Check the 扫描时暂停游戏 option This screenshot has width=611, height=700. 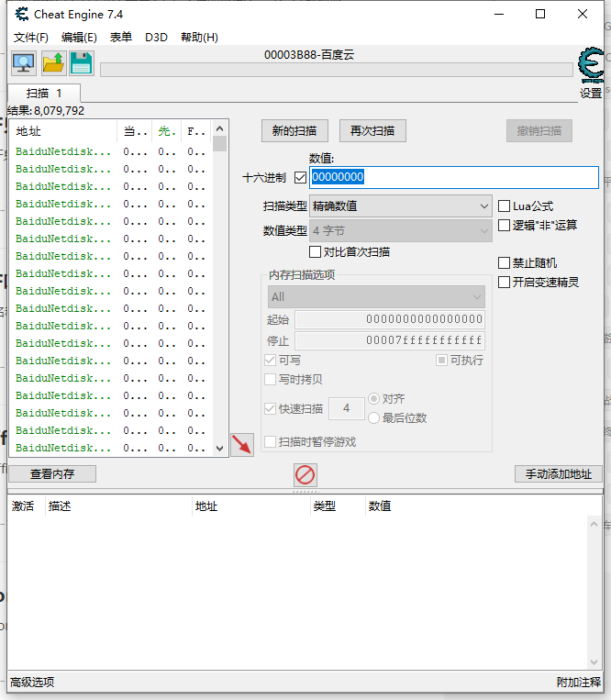click(x=270, y=441)
